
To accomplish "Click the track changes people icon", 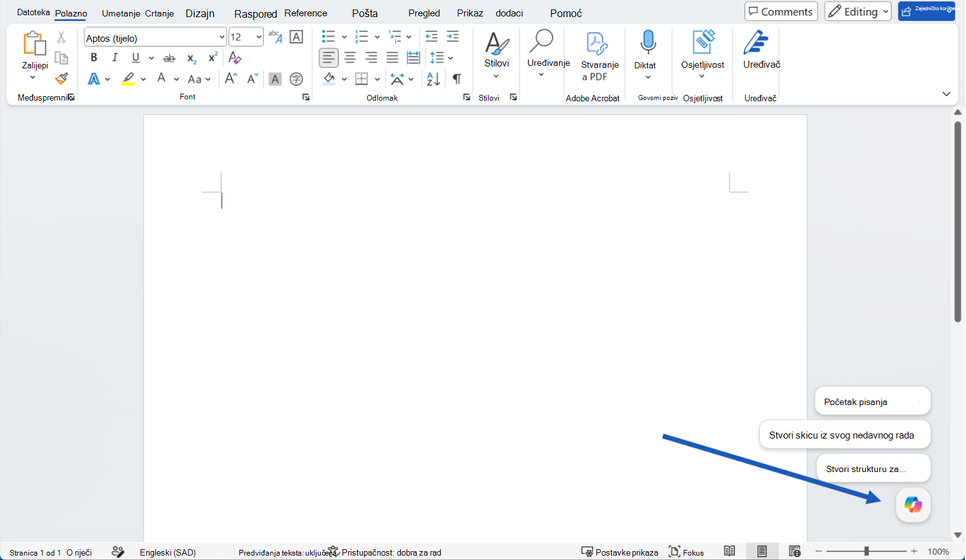I will [x=118, y=552].
